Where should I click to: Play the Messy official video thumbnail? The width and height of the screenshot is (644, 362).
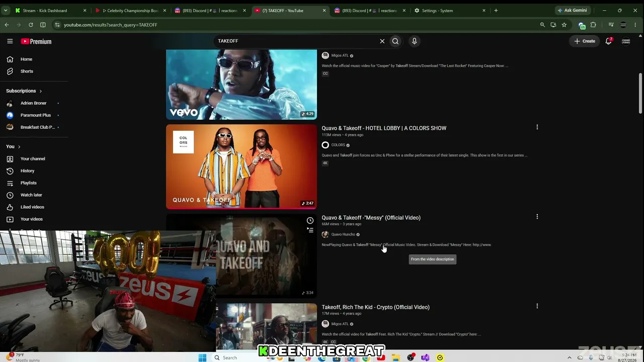pyautogui.click(x=266, y=256)
